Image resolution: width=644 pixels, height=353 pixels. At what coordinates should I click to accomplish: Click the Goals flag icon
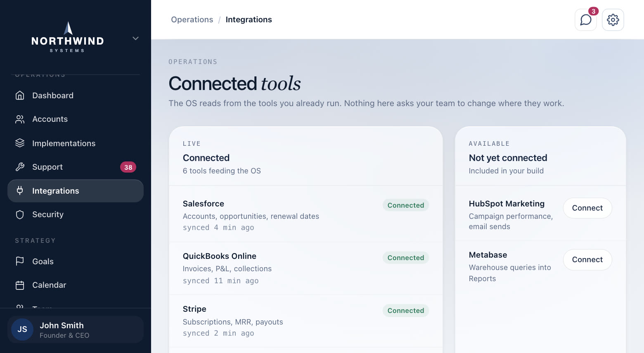point(20,261)
